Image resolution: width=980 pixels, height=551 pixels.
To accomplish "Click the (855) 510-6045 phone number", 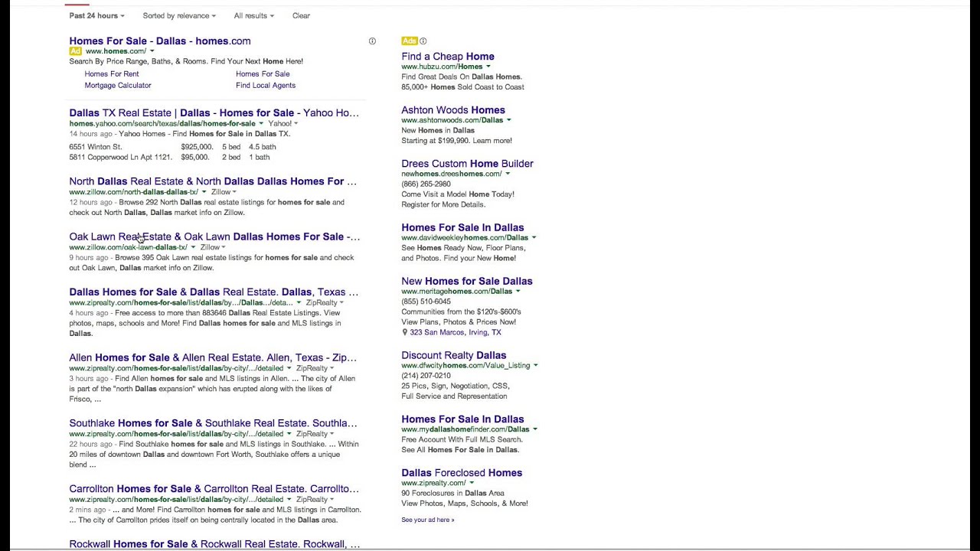I will (x=426, y=302).
